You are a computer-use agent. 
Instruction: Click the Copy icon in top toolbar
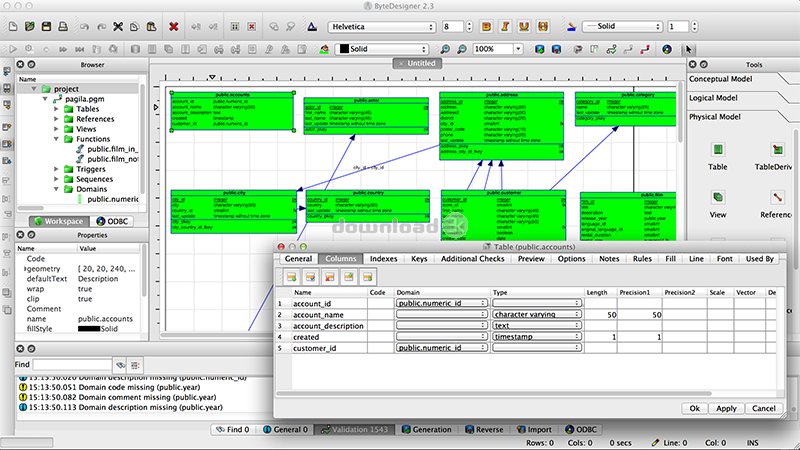[x=135, y=27]
